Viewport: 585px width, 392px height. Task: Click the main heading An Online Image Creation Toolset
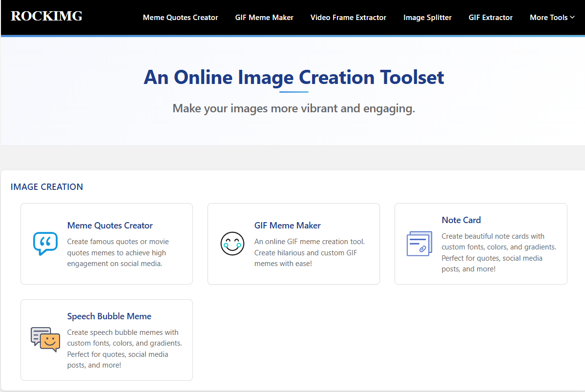point(293,77)
